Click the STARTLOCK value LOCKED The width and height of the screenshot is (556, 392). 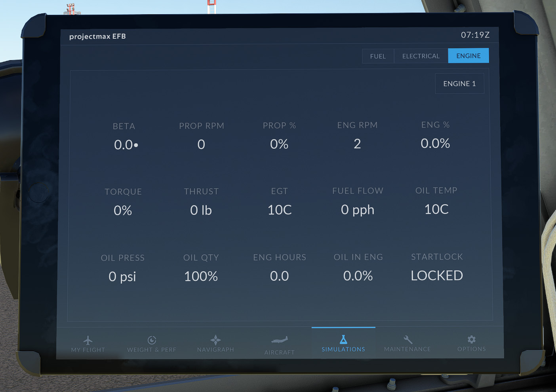click(437, 275)
